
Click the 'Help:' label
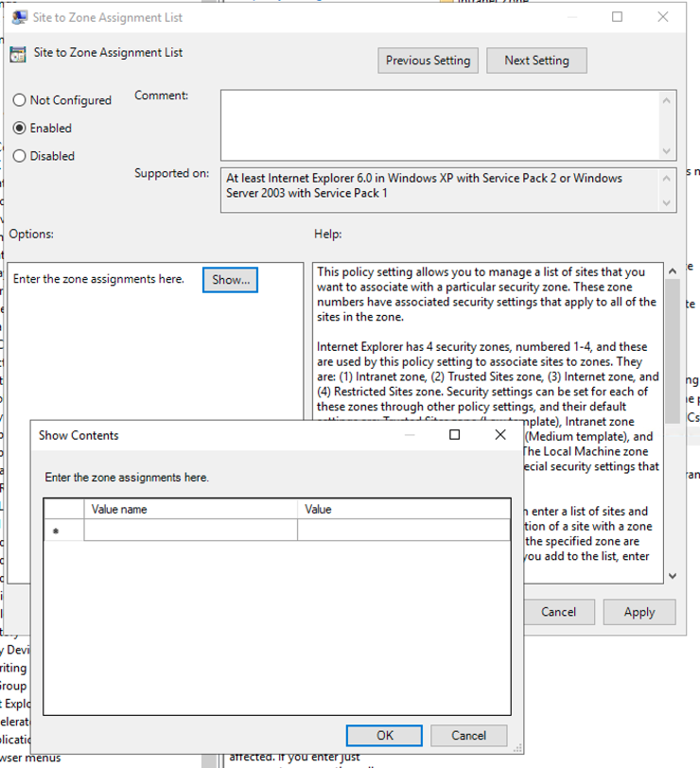(x=327, y=235)
